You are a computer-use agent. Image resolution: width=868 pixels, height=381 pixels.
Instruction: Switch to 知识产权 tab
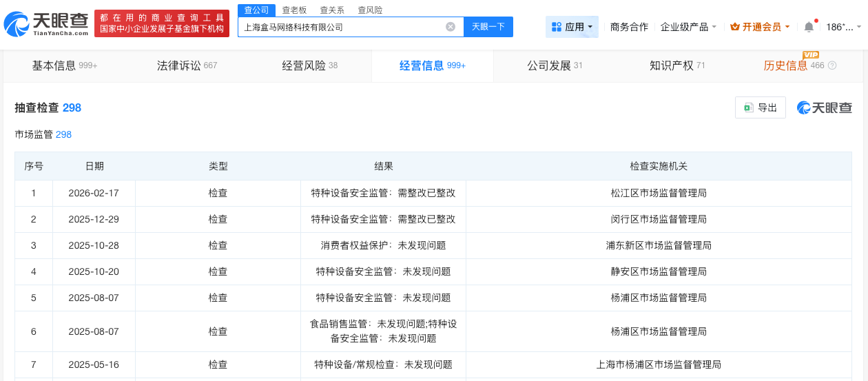click(678, 66)
